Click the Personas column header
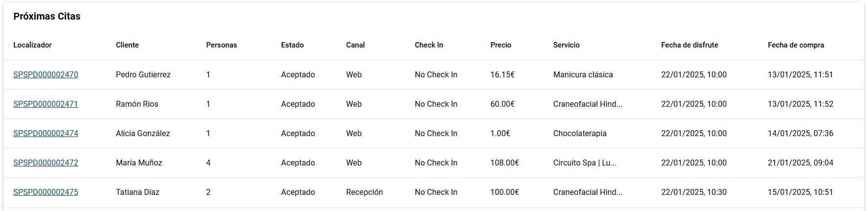 click(222, 45)
